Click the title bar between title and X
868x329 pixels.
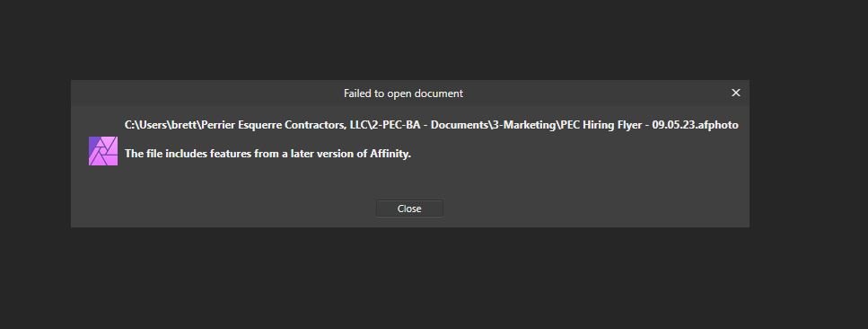595,93
